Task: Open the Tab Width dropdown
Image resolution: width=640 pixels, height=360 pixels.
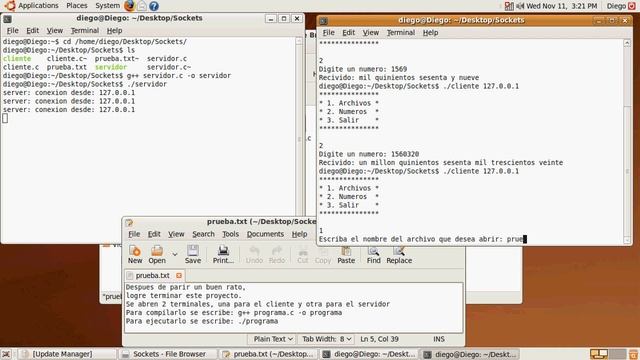Action: 327,339
